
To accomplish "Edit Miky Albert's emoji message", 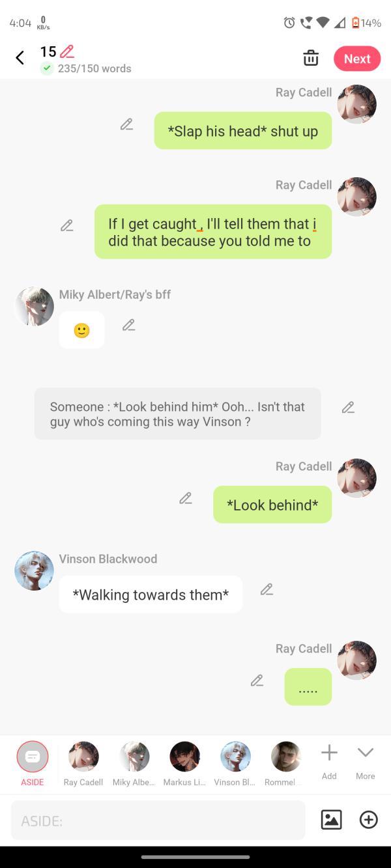I will [128, 325].
